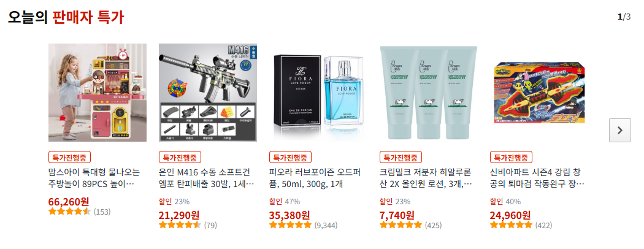Click star rating with 422 reviews
Image resolution: width=644 pixels, height=249 pixels.
tap(521, 225)
